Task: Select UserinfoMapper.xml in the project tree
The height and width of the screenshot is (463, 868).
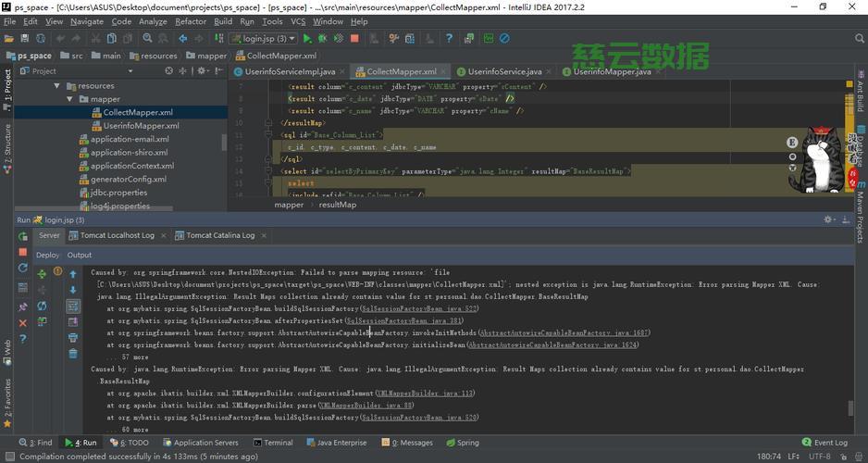Action: [141, 126]
